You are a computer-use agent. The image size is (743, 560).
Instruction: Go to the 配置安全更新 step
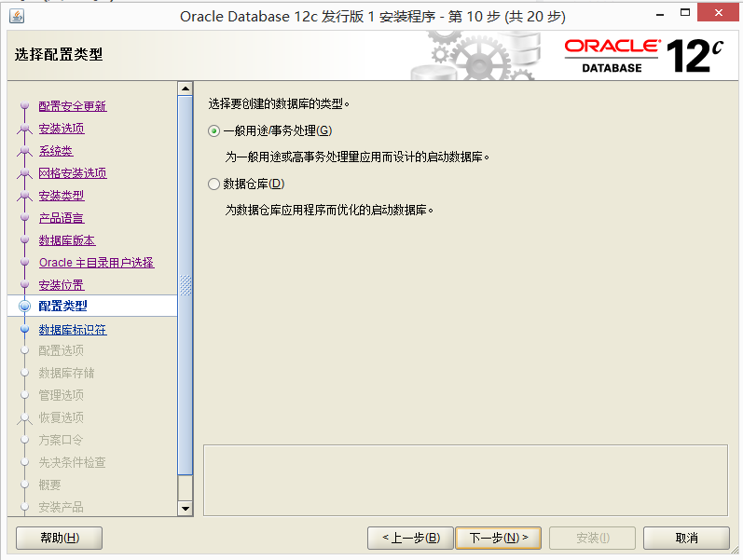coord(73,106)
